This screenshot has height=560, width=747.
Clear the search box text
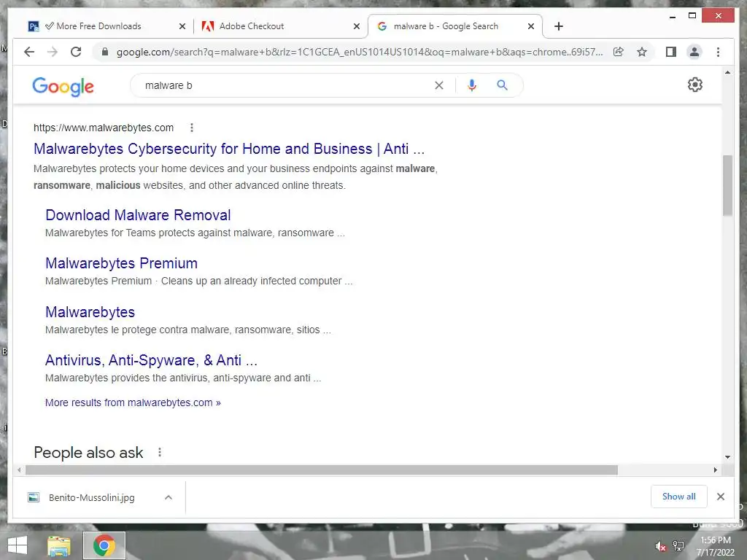pyautogui.click(x=438, y=85)
